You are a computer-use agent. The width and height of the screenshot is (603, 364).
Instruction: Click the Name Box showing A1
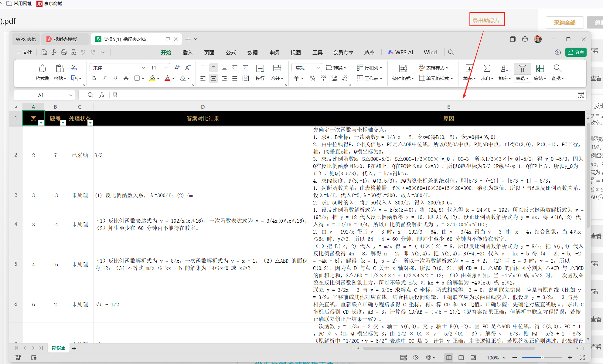[x=41, y=95]
